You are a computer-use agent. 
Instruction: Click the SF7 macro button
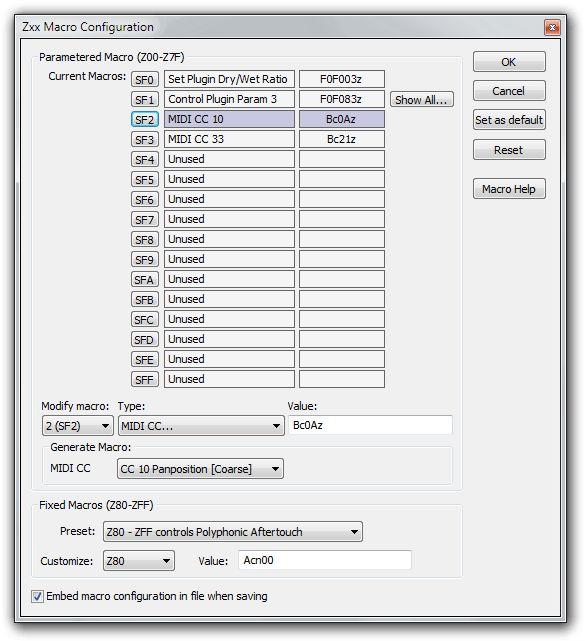[145, 220]
